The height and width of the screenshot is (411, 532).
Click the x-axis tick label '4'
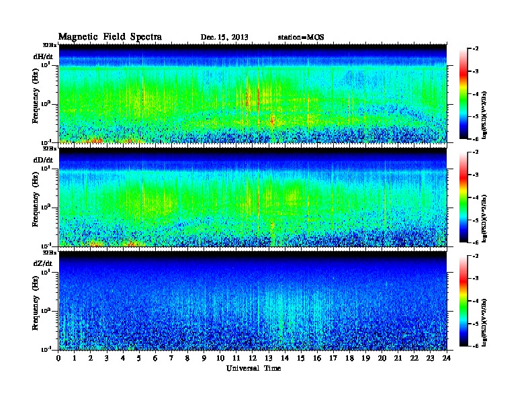[x=123, y=358]
